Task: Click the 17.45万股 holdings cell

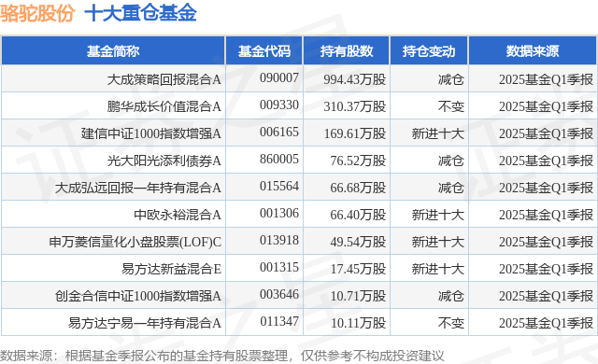Action: pos(358,269)
